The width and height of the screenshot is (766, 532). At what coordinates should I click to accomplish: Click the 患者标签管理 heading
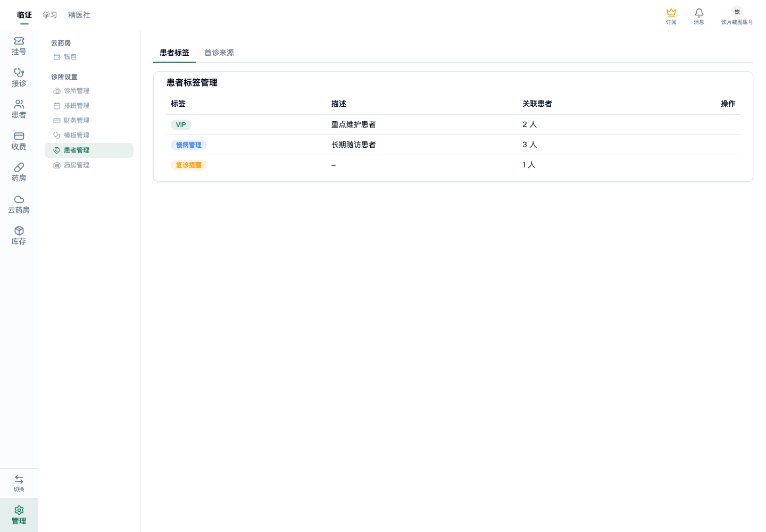coord(192,82)
